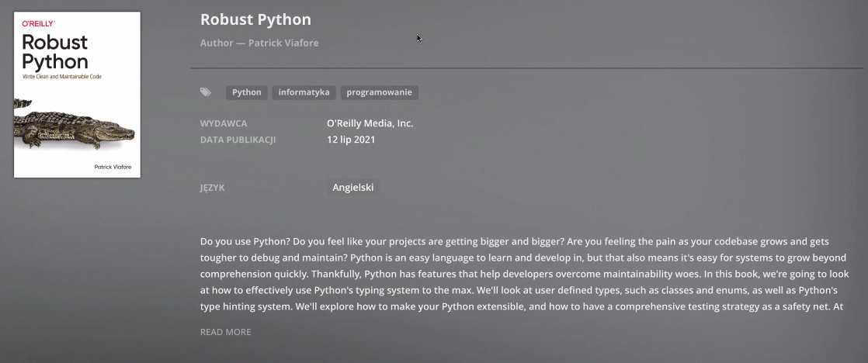Viewport: 868px width, 363px height.
Task: Click author line Patrick Viafore
Action: (x=259, y=43)
